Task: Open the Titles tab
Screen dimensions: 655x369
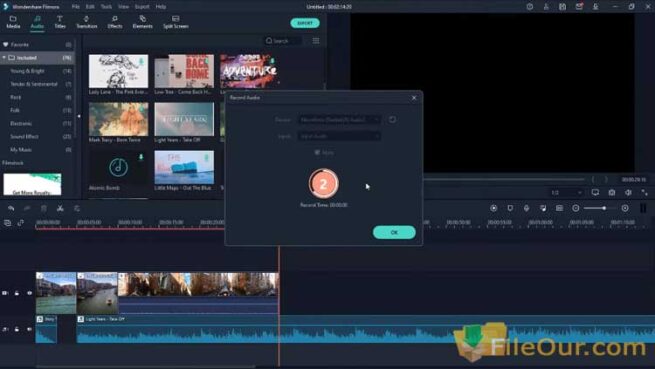Action: [x=60, y=22]
